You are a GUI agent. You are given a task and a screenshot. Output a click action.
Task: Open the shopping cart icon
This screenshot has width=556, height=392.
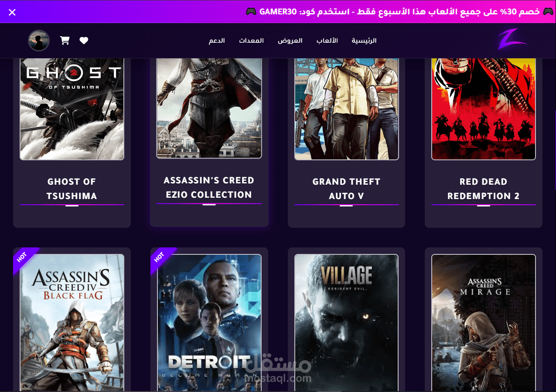(x=65, y=41)
